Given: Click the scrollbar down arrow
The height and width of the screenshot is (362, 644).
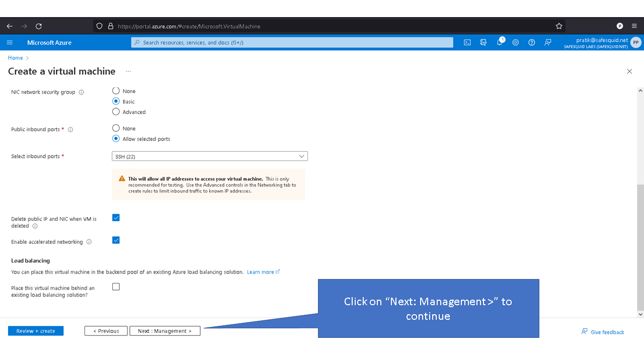Looking at the screenshot, I should click(640, 314).
